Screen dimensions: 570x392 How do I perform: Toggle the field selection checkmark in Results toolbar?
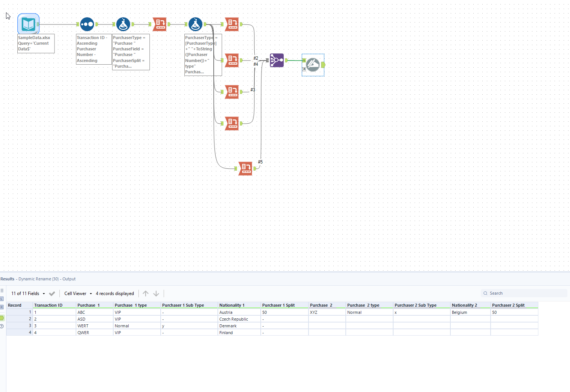pos(52,294)
